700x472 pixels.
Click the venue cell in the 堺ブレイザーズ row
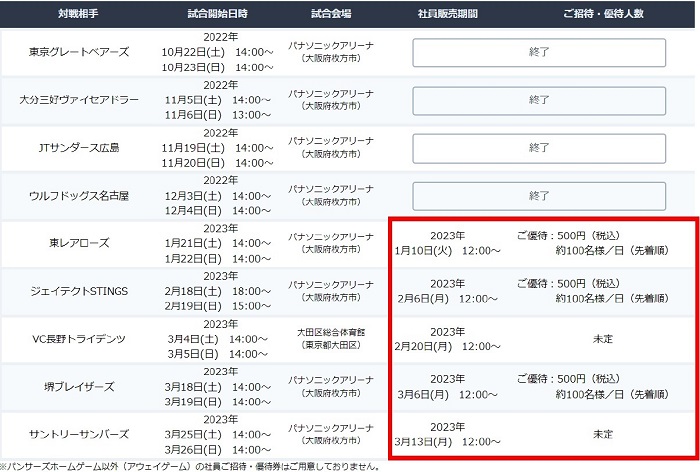[x=331, y=387]
